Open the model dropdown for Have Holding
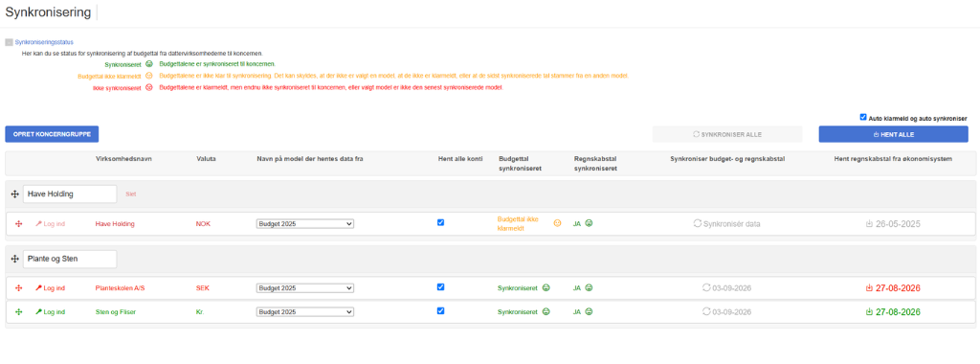 (305, 224)
